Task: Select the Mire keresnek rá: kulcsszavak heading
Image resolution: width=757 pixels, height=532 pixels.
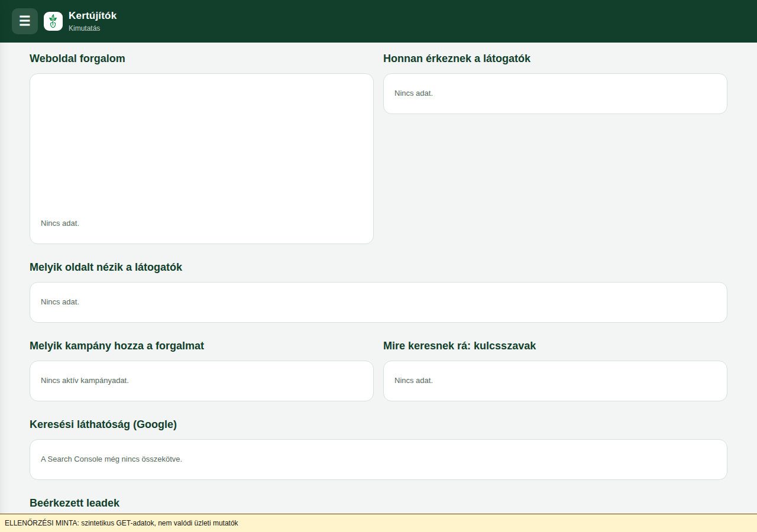Action: (x=460, y=346)
